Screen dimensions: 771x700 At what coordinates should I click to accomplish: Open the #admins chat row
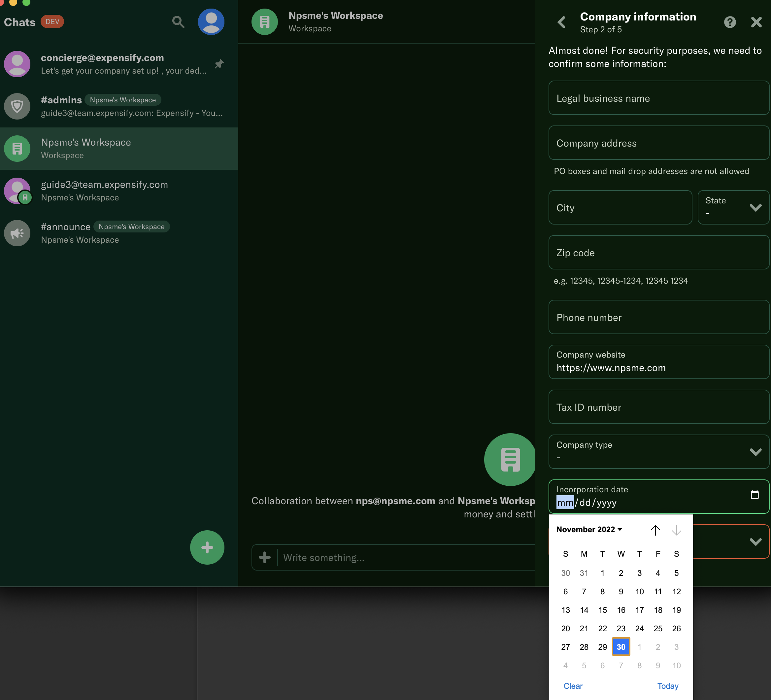pos(118,106)
